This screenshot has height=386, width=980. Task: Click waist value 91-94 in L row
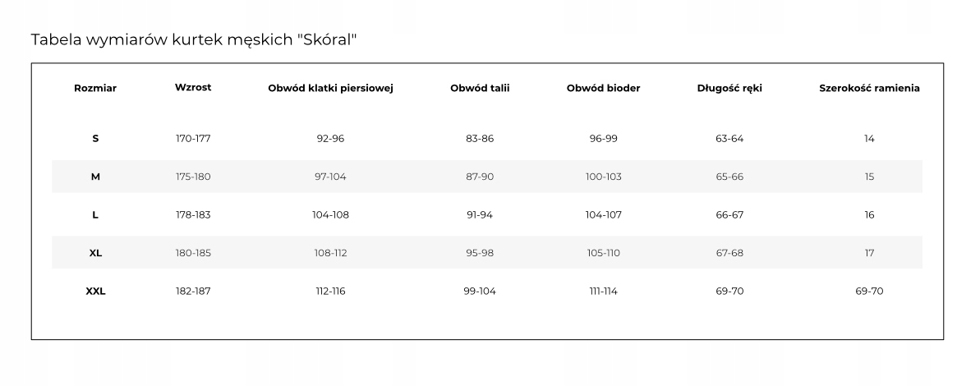click(x=480, y=215)
